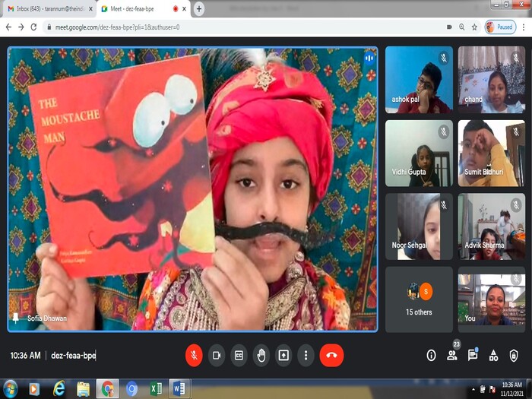532x399 pixels.
Task: Open Chrome's three-dot menu
Action: click(x=524, y=27)
